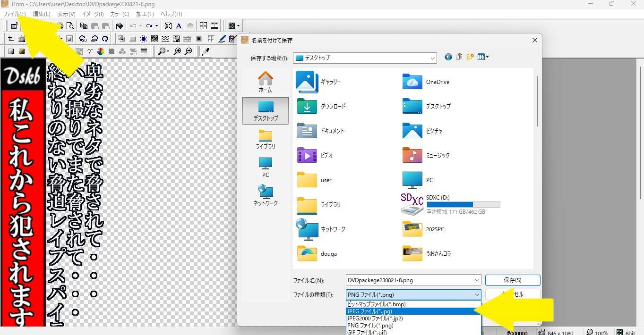Click the blue back arrow in save dialog
The image size is (644, 335).
(x=448, y=57)
